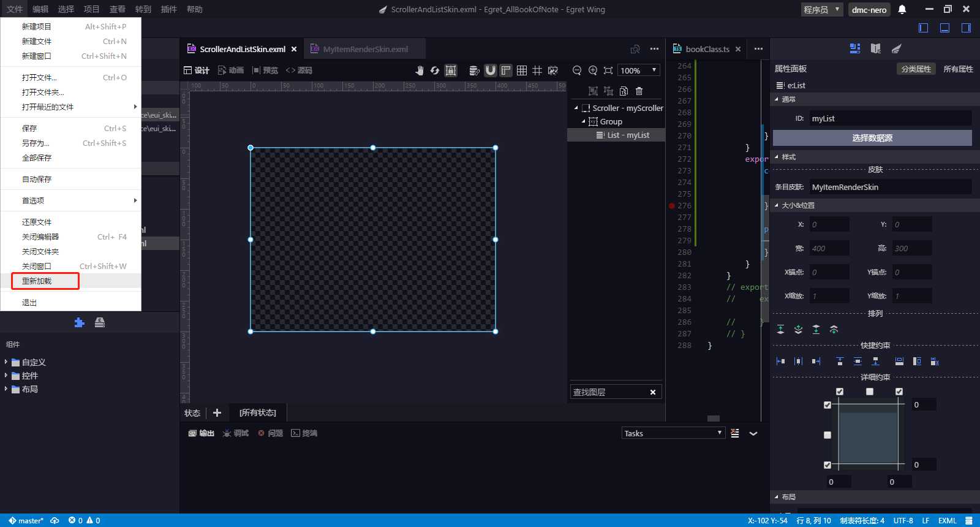Click the blue puzzle plugin icon

[79, 322]
